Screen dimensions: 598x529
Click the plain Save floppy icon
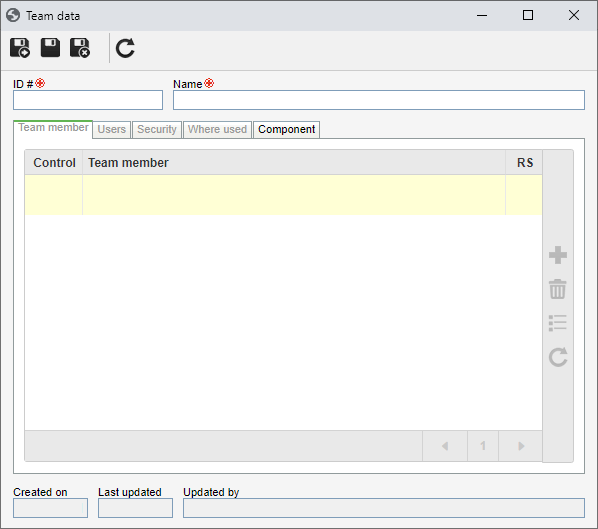click(50, 48)
